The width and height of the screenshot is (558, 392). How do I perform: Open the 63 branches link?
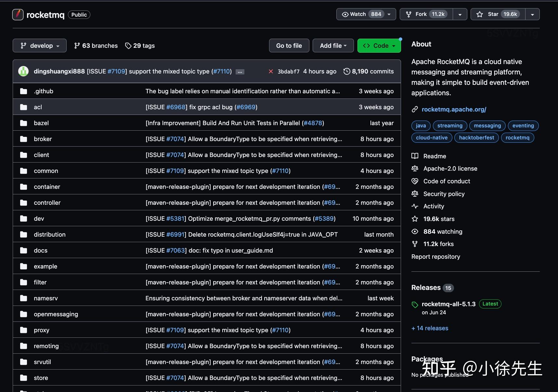coord(96,46)
